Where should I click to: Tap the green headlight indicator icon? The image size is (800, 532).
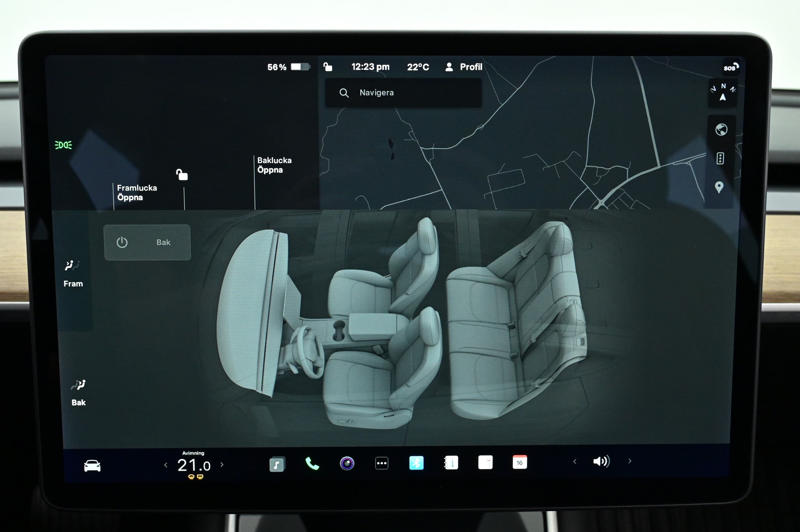click(x=63, y=145)
